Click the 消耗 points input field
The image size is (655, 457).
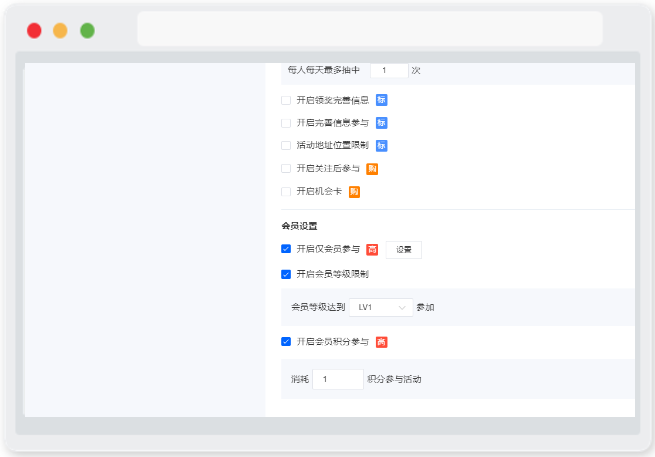(x=338, y=379)
